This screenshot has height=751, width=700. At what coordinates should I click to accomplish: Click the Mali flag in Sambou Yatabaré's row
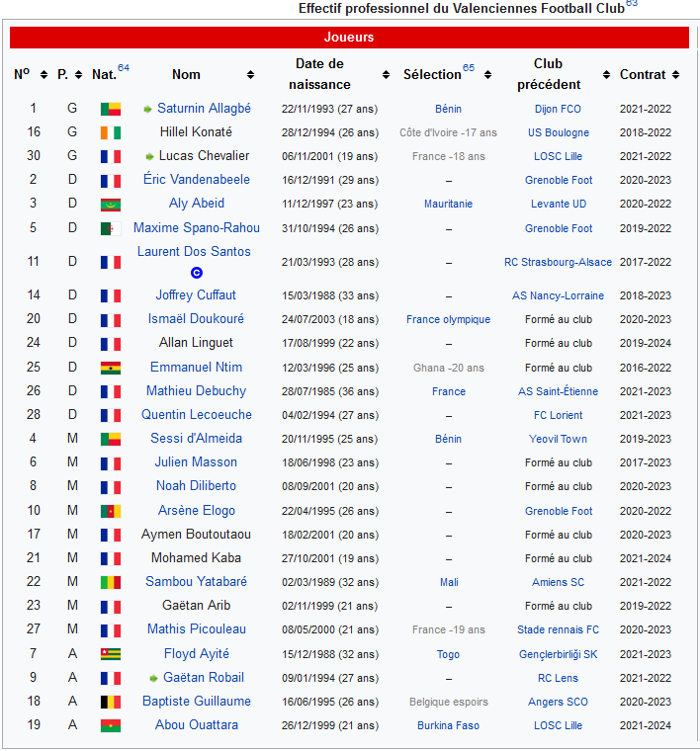110,582
